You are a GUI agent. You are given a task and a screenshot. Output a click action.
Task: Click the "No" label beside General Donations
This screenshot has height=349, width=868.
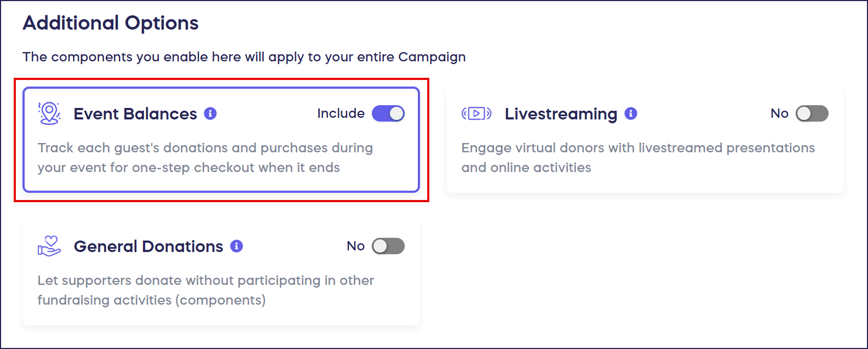pos(355,246)
